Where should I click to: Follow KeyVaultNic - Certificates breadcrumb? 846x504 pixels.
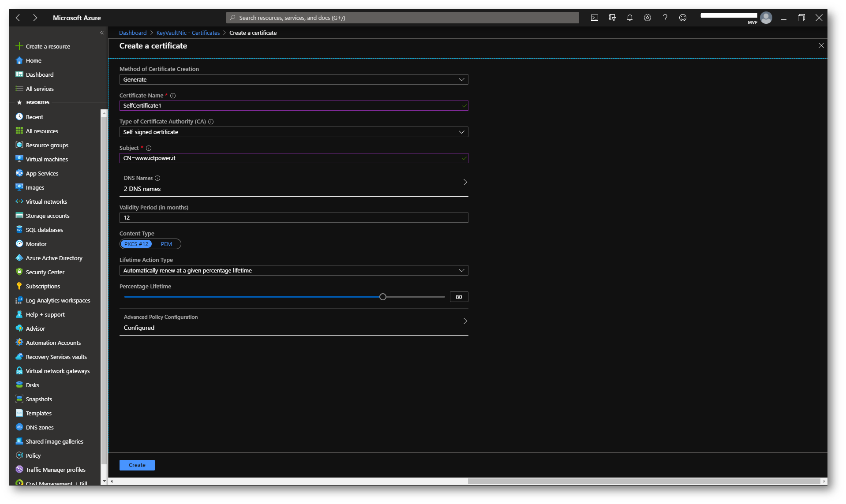(x=188, y=33)
